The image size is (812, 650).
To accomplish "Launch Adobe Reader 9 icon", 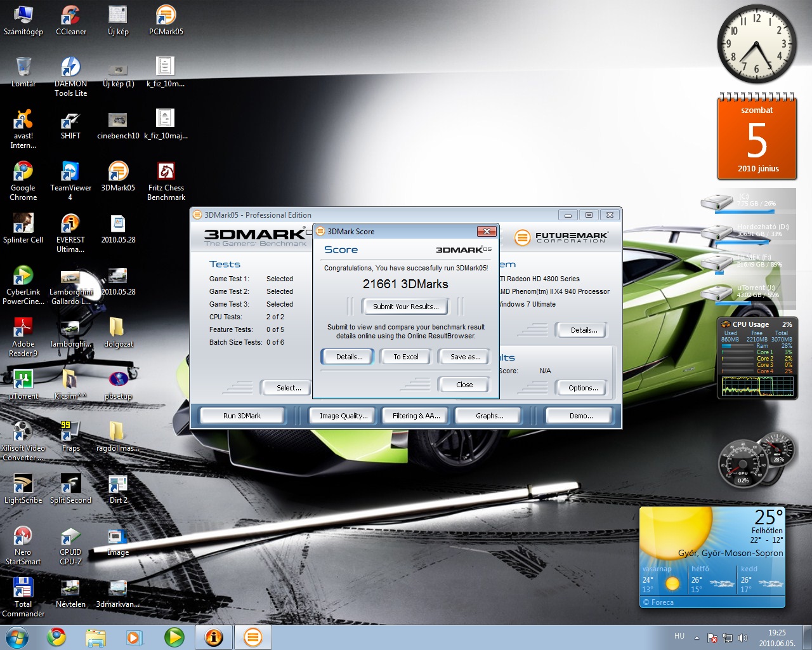I will (23, 336).
